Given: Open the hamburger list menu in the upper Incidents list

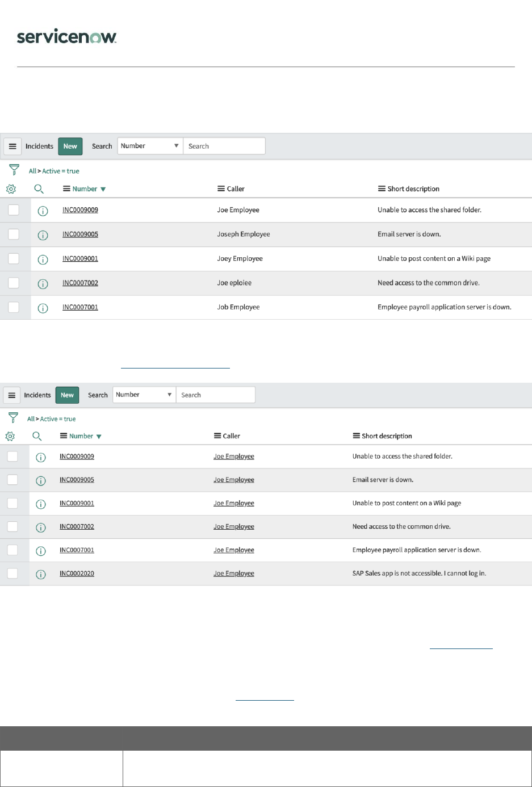Looking at the screenshot, I should pos(12,146).
